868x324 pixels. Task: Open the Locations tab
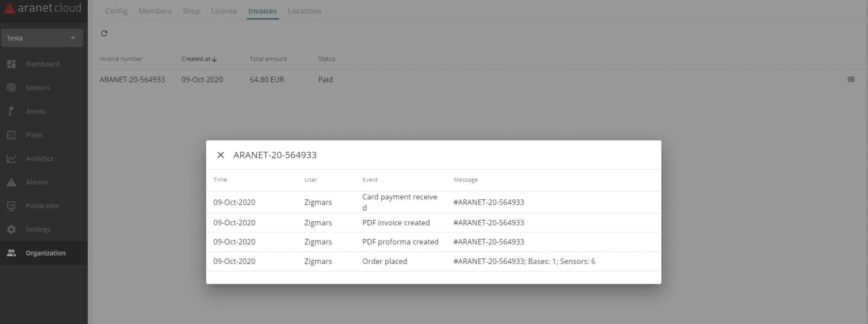pos(304,11)
